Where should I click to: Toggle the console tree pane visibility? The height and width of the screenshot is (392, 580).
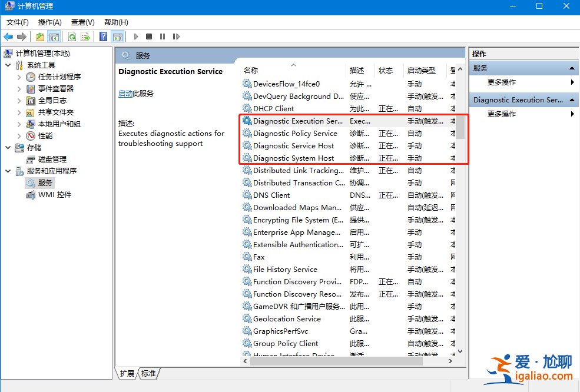click(x=54, y=36)
